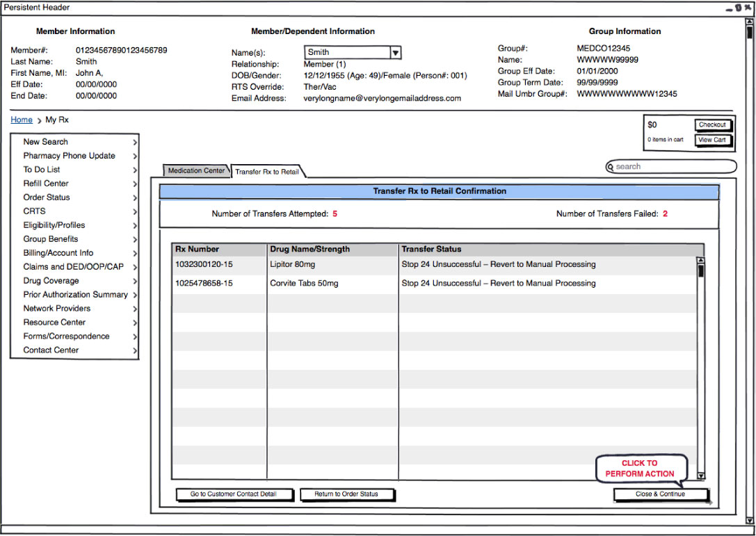Follow the Home breadcrumb link
This screenshot has width=756, height=536.
[x=22, y=120]
